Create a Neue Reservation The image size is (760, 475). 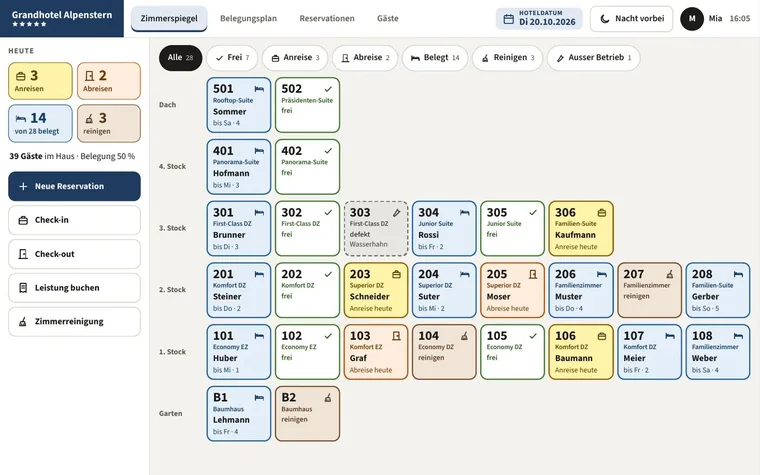[x=74, y=186]
